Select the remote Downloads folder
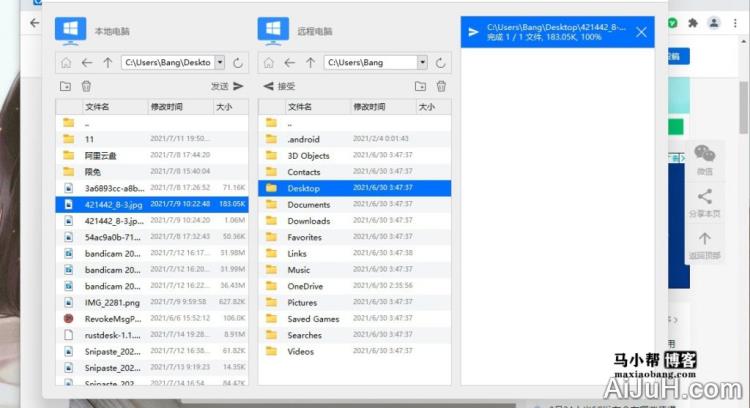The image size is (750, 408). point(309,221)
